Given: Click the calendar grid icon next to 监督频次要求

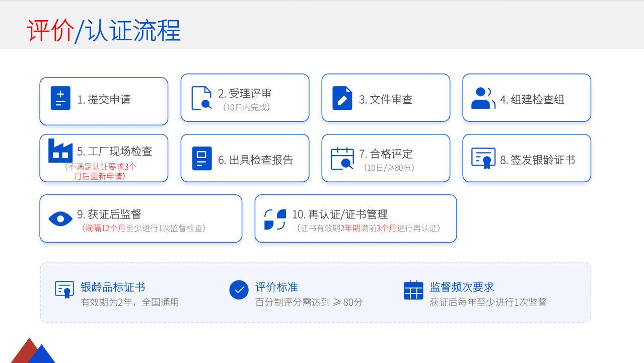Looking at the screenshot, I should [x=413, y=290].
